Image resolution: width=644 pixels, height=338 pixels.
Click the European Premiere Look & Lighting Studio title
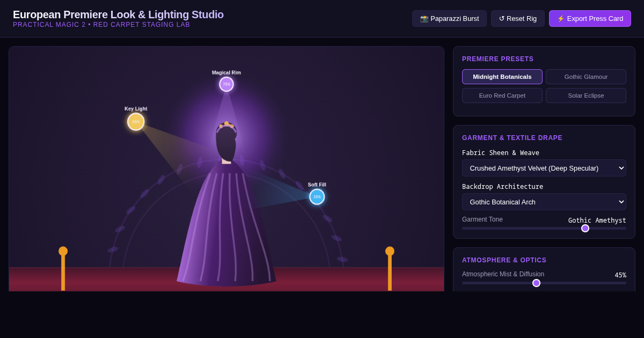[118, 14]
